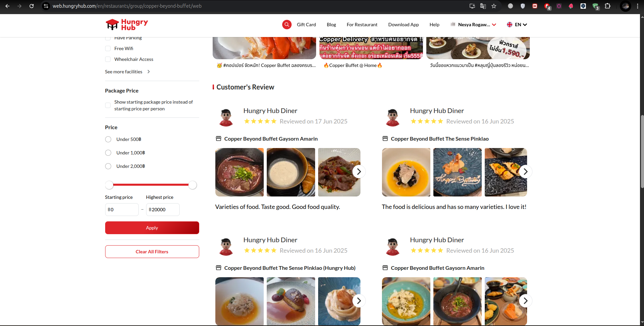Select the Under 1,000฿ price option
Viewport: 644px width, 326px height.
pyautogui.click(x=108, y=153)
